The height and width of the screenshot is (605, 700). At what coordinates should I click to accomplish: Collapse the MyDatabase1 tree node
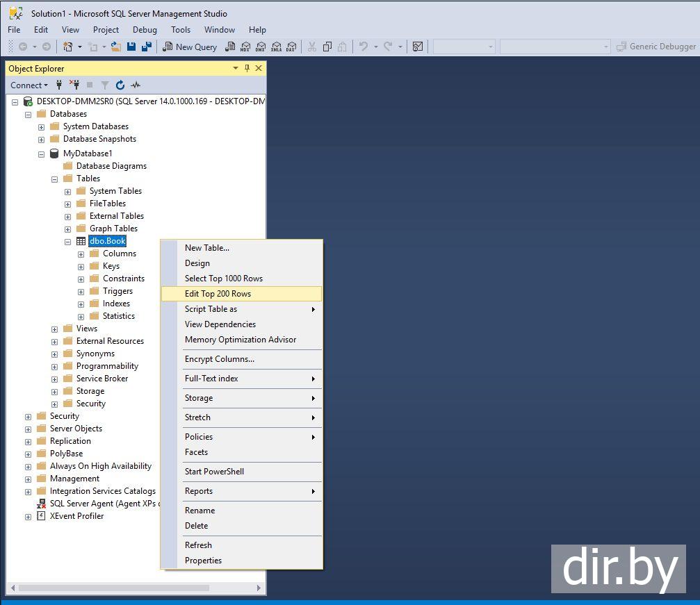click(41, 154)
